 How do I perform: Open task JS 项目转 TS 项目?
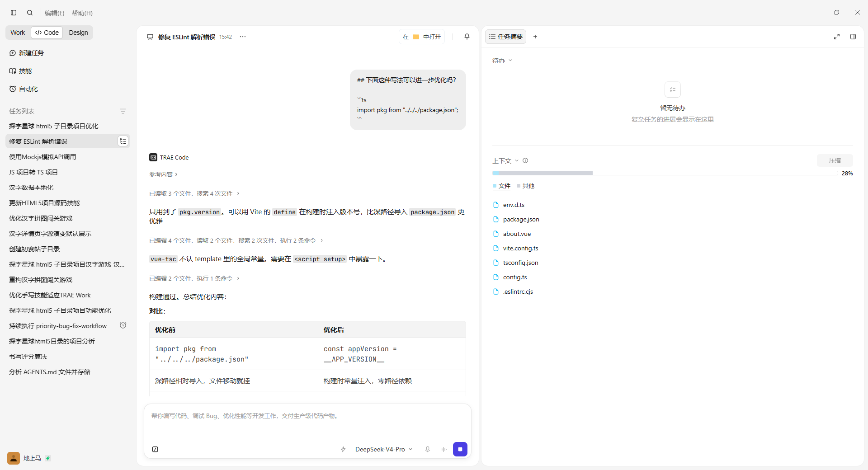pos(68,172)
